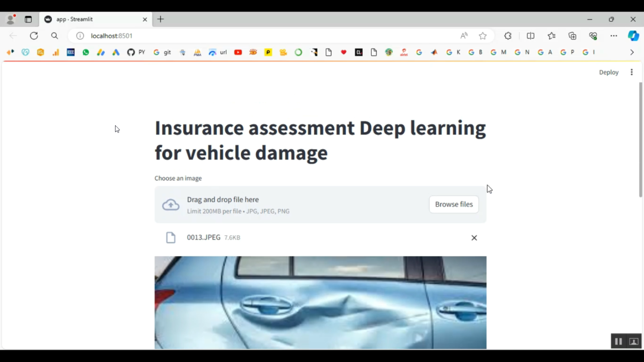Open the Copilot sidebar
This screenshot has width=644, height=362.
[x=633, y=36]
